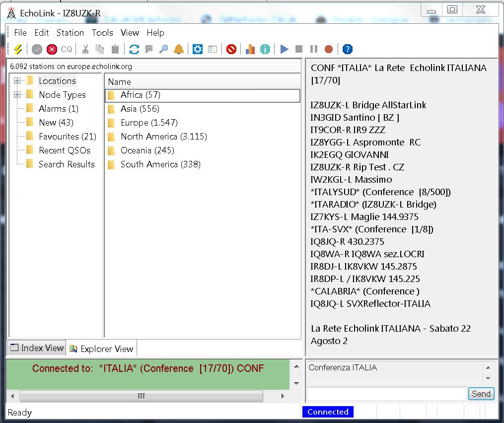504x423 pixels.
Task: Click the red X Disconnect icon
Action: click(52, 50)
